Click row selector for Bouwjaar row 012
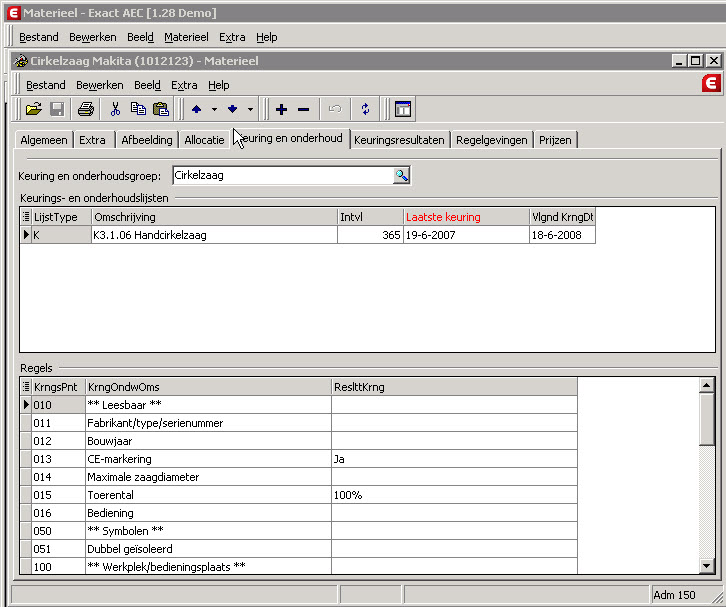 (26, 441)
